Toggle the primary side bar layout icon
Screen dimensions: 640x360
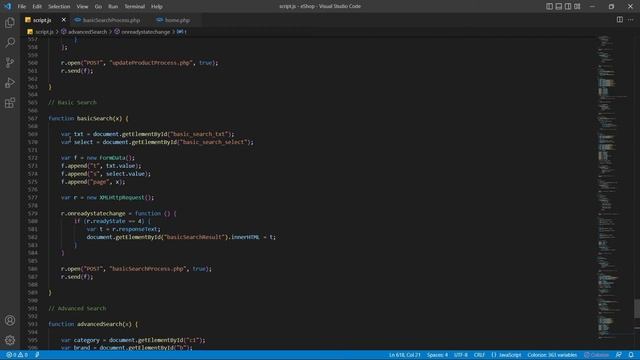[549, 6]
